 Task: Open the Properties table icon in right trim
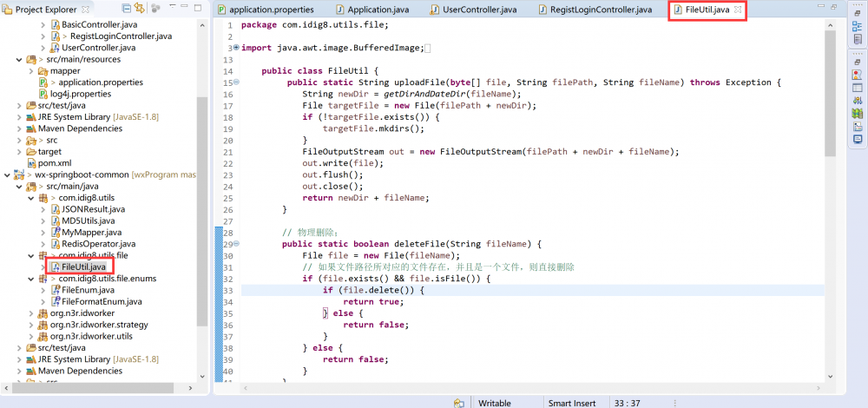pos(858,88)
